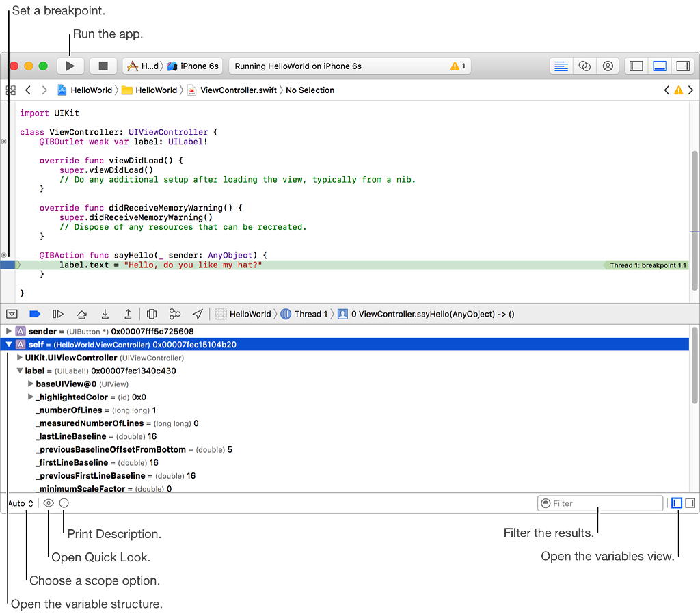Image resolution: width=700 pixels, height=614 pixels.
Task: Expand _highlightedColor row
Action: coord(30,397)
